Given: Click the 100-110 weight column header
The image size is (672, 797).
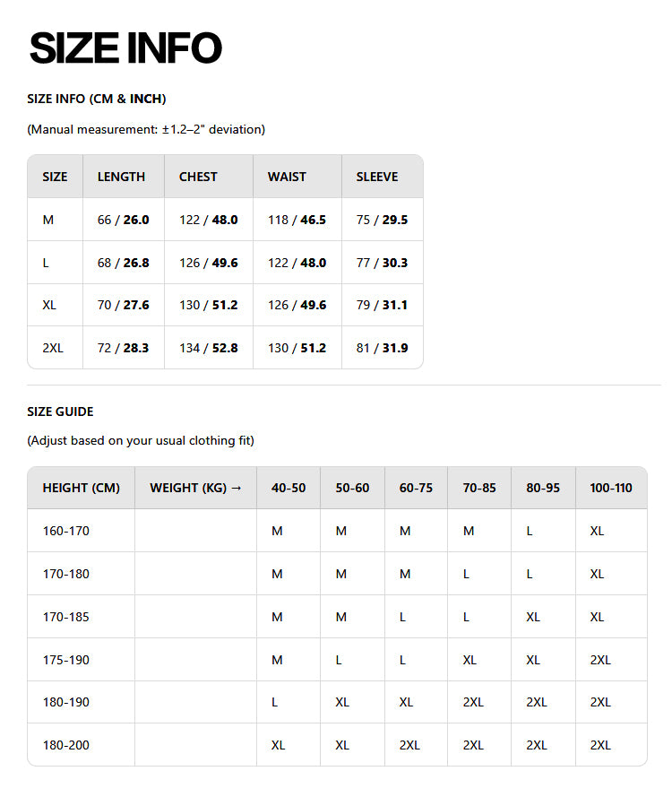Looking at the screenshot, I should click(611, 488).
